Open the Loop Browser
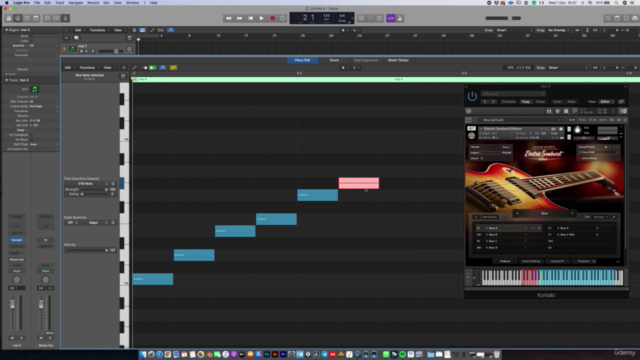The height and width of the screenshot is (360, 640). [x=626, y=18]
